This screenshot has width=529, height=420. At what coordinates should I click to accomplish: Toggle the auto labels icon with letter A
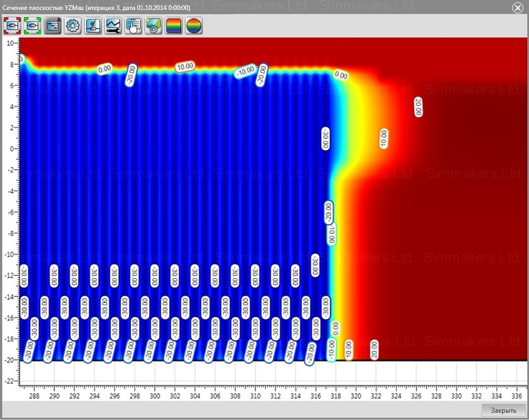[x=53, y=26]
